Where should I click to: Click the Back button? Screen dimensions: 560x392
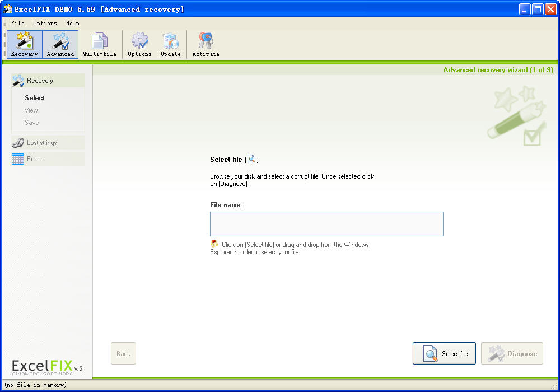pyautogui.click(x=123, y=354)
